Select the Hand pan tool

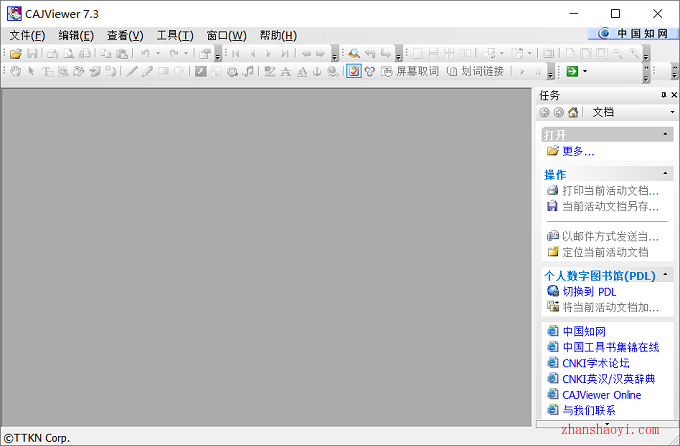(16, 71)
